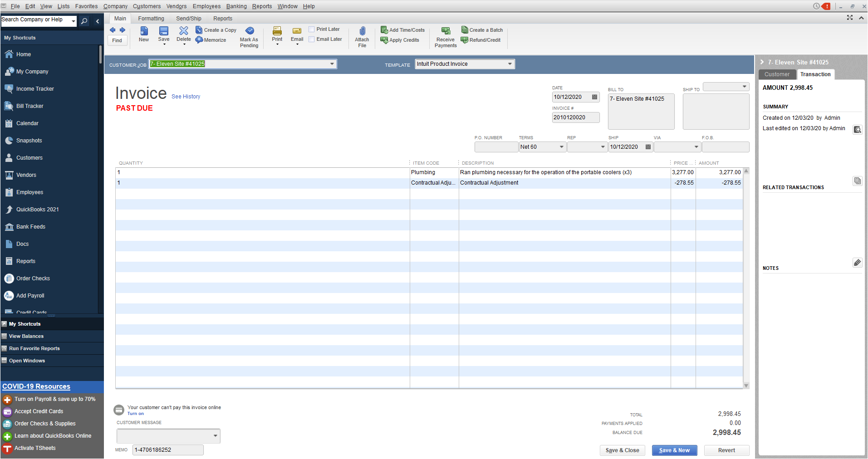Image resolution: width=868 pixels, height=459 pixels.
Task: Click the Attach File paperclip icon
Action: click(362, 31)
